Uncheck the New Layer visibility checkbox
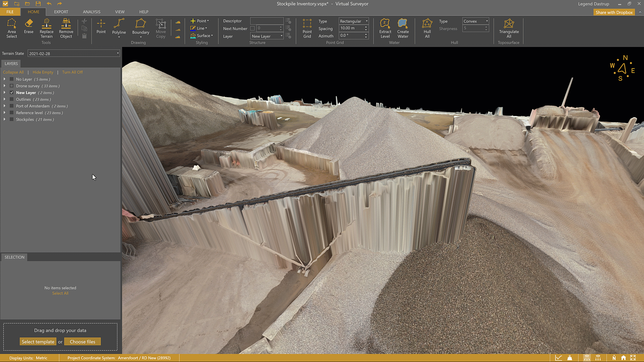644x362 pixels. coord(12,93)
